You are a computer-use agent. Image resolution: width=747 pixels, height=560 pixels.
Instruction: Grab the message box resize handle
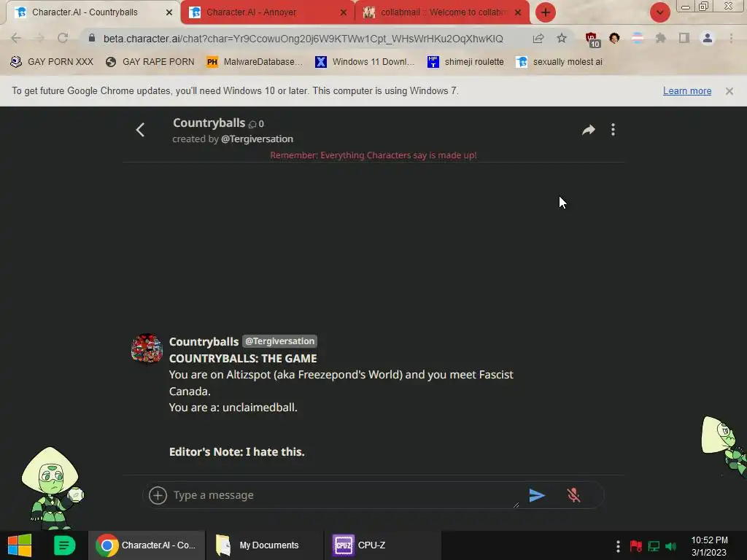point(516,505)
